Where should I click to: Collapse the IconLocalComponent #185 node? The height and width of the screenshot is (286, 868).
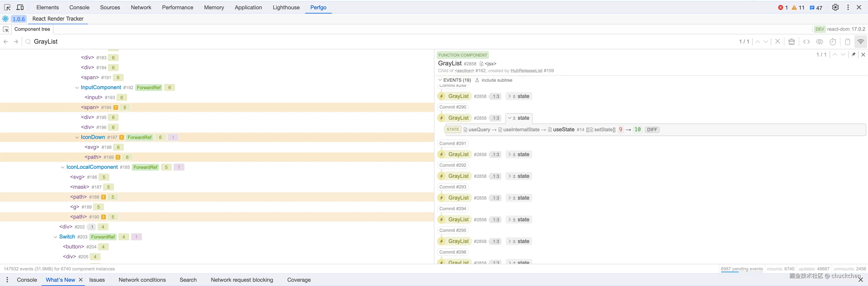pyautogui.click(x=62, y=167)
